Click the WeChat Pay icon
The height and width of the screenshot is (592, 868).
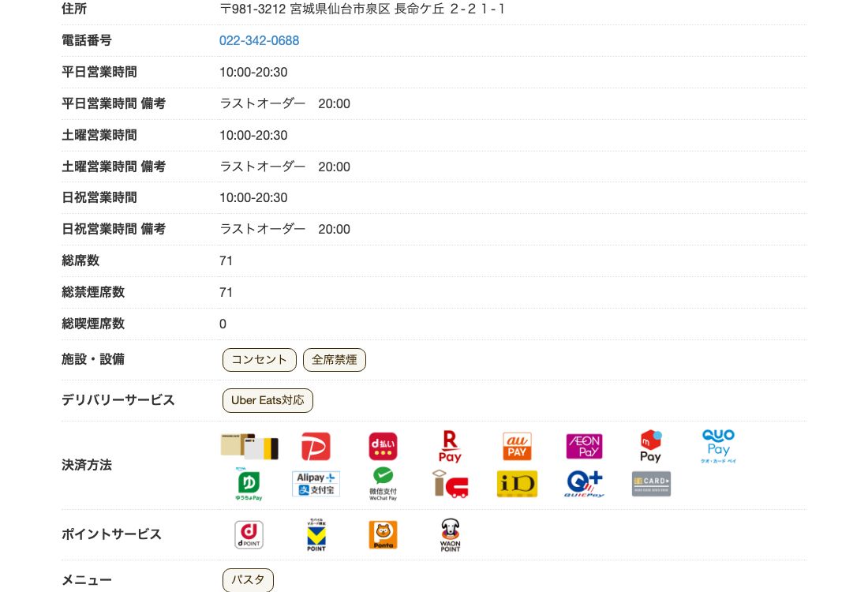(383, 483)
